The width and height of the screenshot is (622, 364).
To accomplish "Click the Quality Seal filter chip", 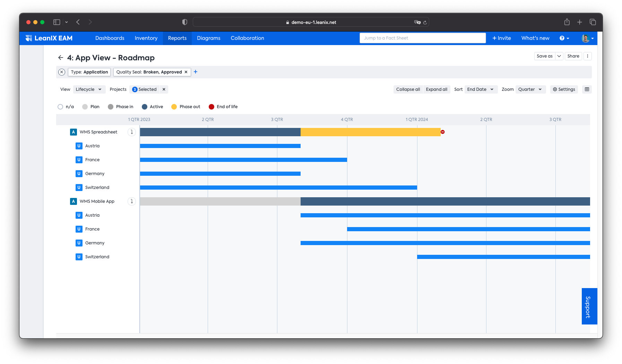I will click(149, 72).
